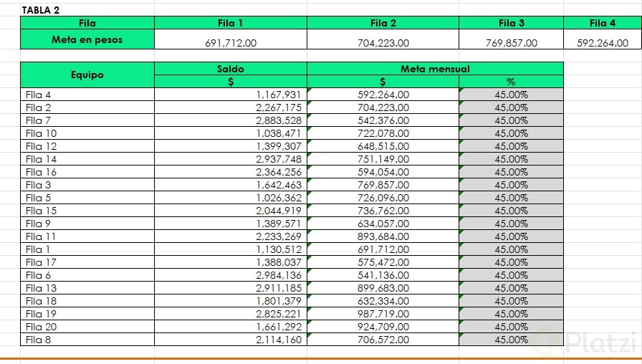Select the meta cell 899,683.00

(383, 288)
